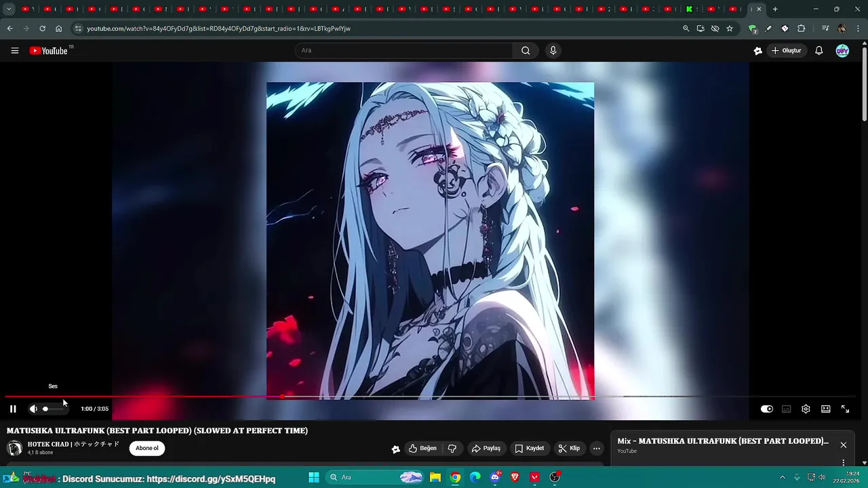Pause the playing video
Screen dimensions: 868x488
pyautogui.click(x=13, y=409)
